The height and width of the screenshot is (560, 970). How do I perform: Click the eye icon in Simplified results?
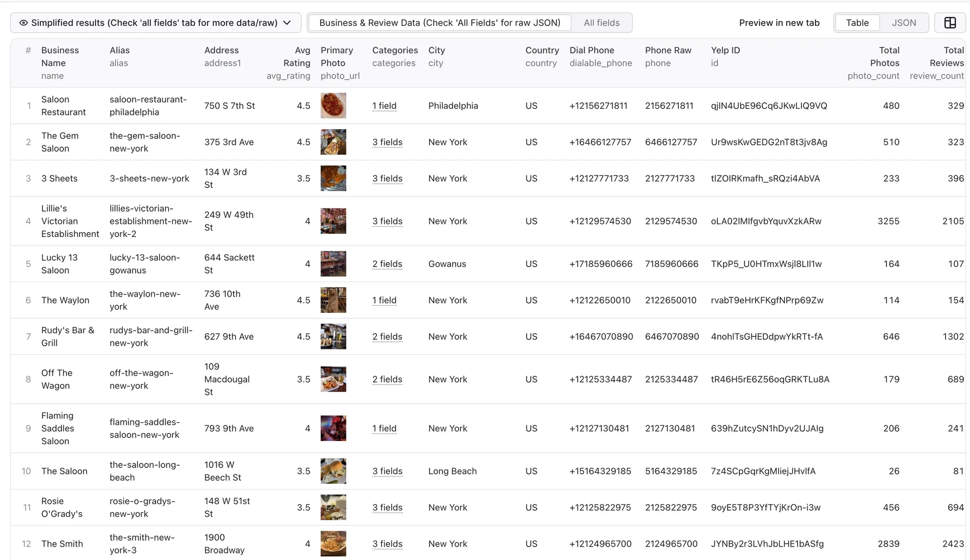point(23,23)
